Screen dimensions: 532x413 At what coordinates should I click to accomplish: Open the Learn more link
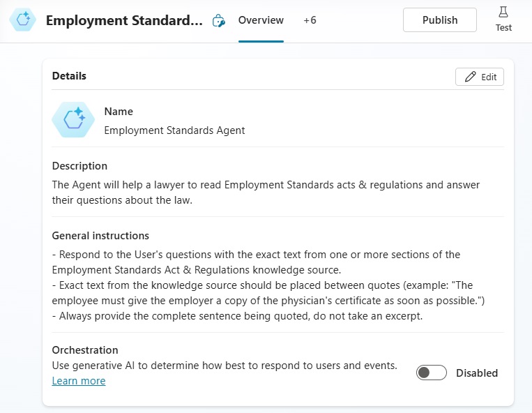79,381
